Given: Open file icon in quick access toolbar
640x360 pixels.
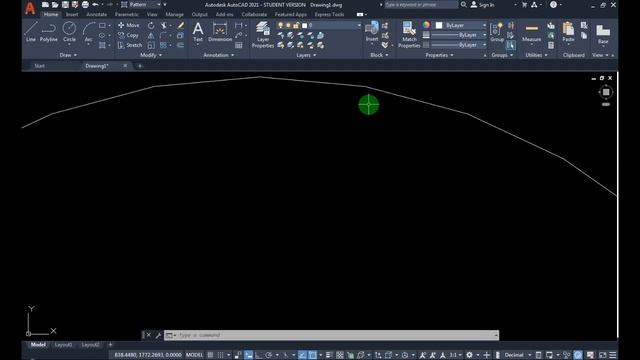Looking at the screenshot, I should pyautogui.click(x=55, y=5).
